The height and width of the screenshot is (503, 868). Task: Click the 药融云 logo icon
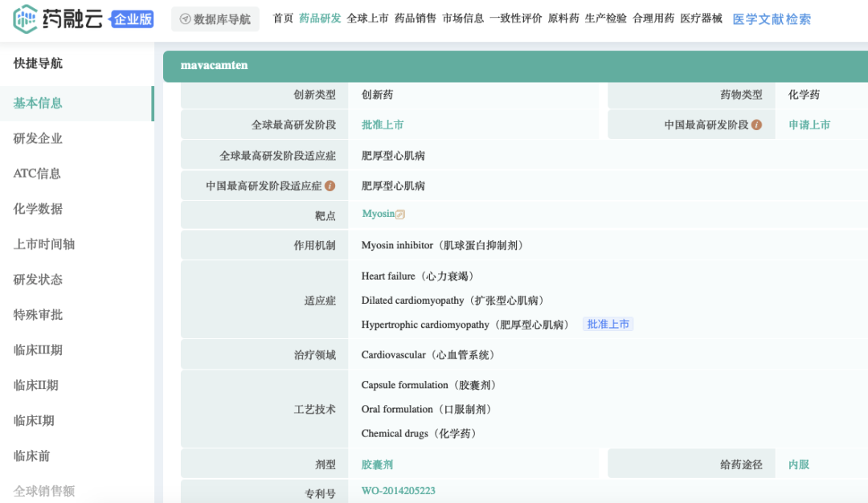click(25, 18)
